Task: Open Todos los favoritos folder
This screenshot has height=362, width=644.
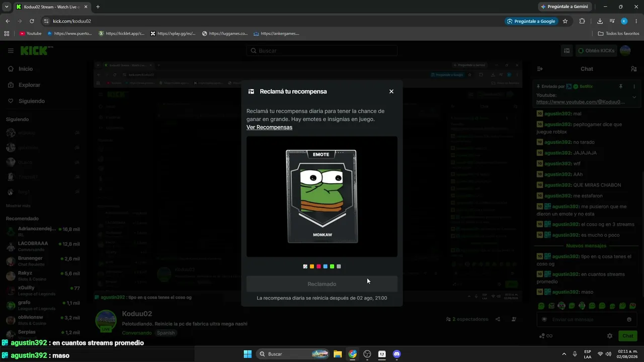Action: [x=618, y=34]
